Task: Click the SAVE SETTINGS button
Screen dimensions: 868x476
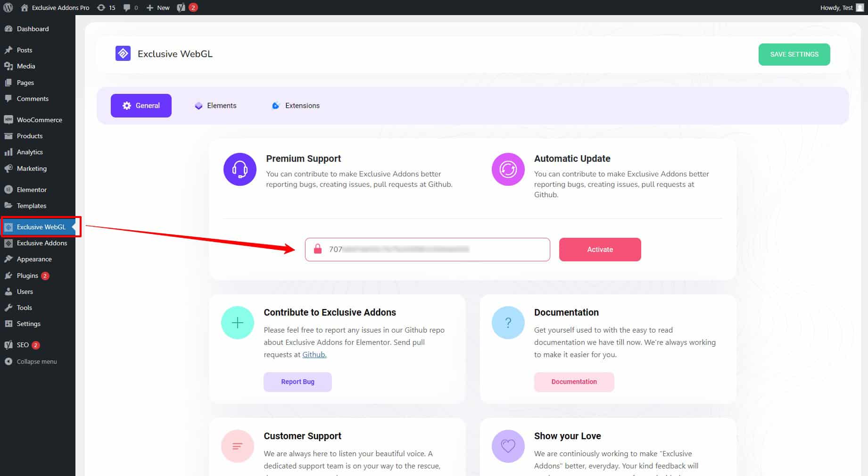Action: 794,54
